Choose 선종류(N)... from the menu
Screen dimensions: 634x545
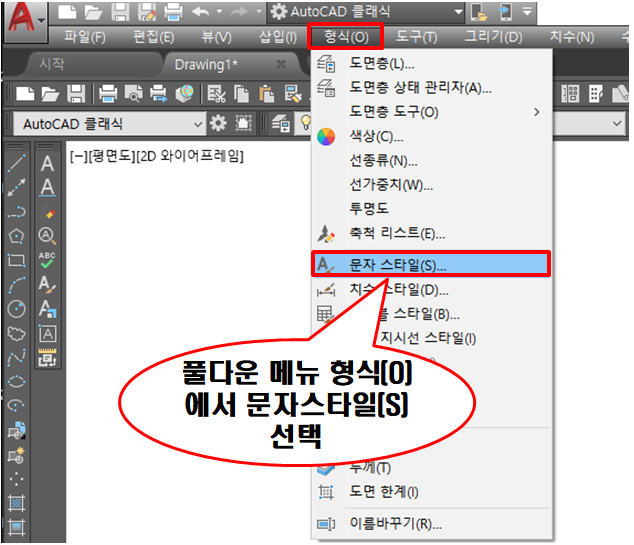(432, 161)
